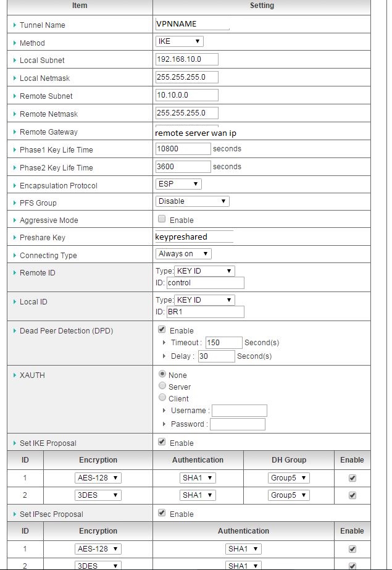
Task: Click the Local Subnet input field
Action: tap(187, 60)
